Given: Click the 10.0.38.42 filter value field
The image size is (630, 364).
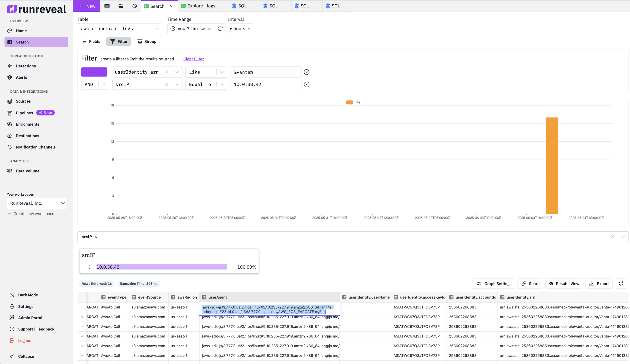Looking at the screenshot, I should [x=265, y=85].
